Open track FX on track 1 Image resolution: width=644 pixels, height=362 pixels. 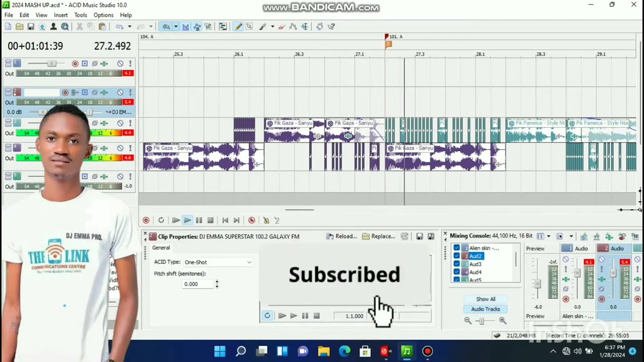pyautogui.click(x=104, y=63)
